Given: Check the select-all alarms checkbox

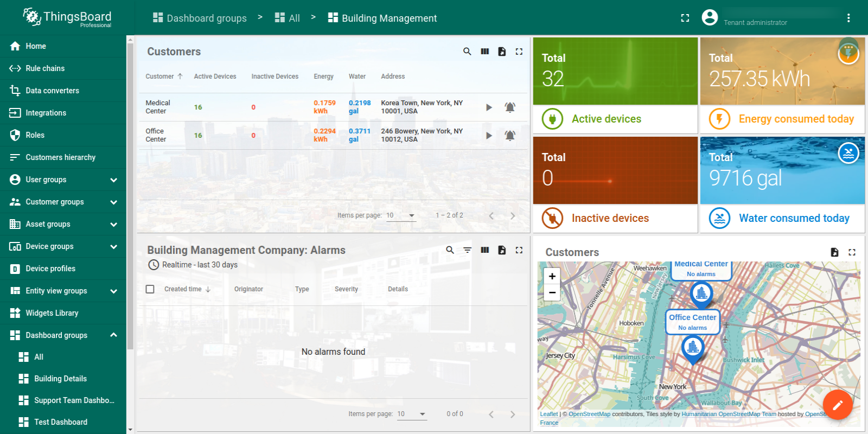Looking at the screenshot, I should click(150, 289).
